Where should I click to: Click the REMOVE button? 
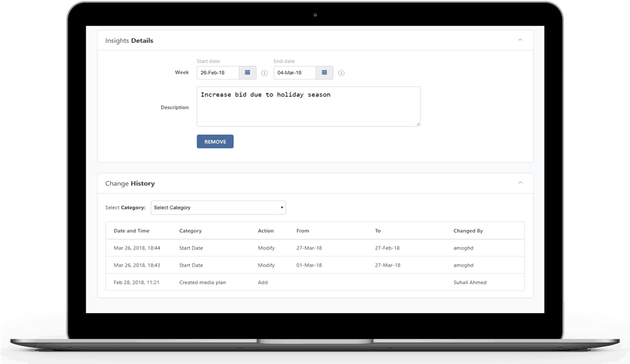point(215,141)
